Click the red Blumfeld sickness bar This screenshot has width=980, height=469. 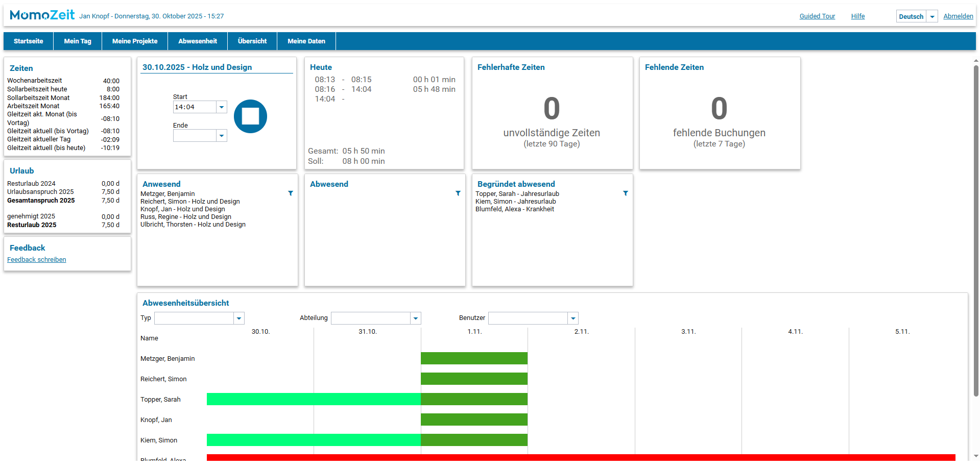point(581,457)
